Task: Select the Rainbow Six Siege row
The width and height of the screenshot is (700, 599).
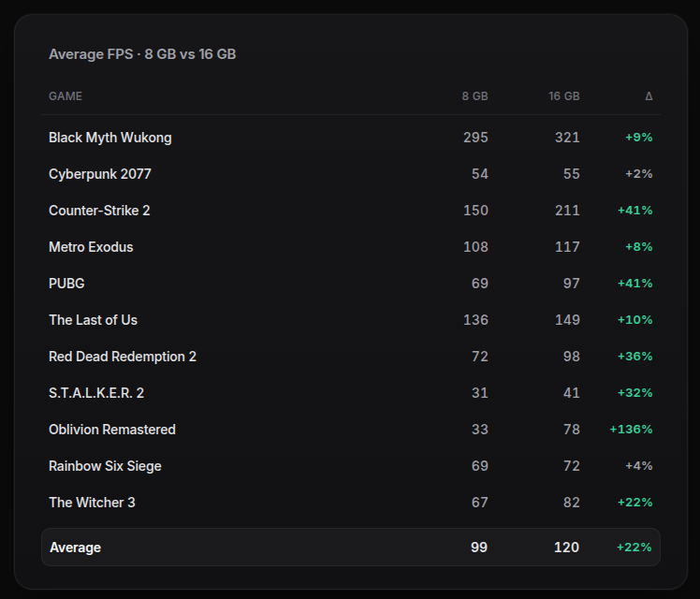Action: tap(351, 466)
